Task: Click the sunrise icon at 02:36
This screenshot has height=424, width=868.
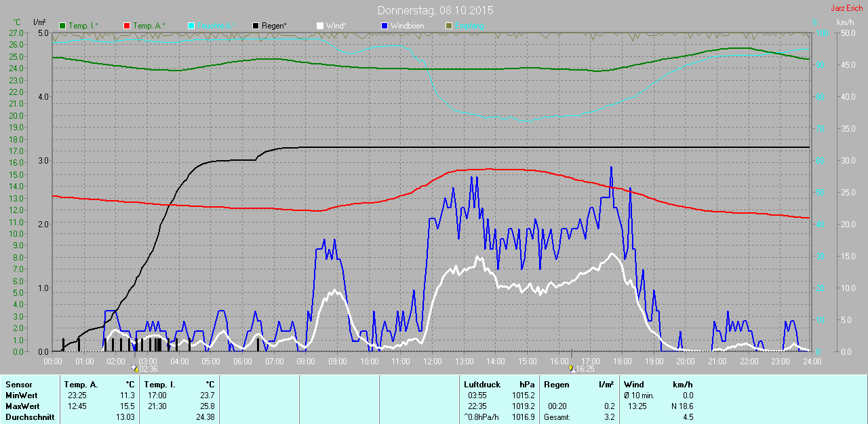Action: pyautogui.click(x=134, y=368)
